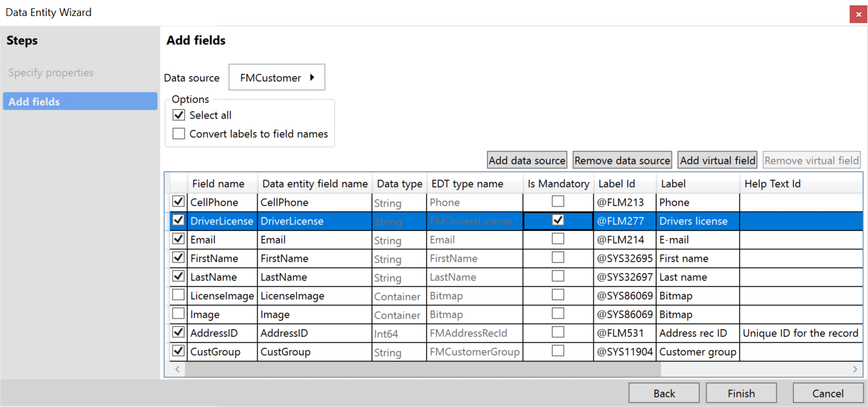Image resolution: width=868 pixels, height=407 pixels.
Task: Click scroll right arrow on horizontal scrollbar
Action: tap(855, 369)
